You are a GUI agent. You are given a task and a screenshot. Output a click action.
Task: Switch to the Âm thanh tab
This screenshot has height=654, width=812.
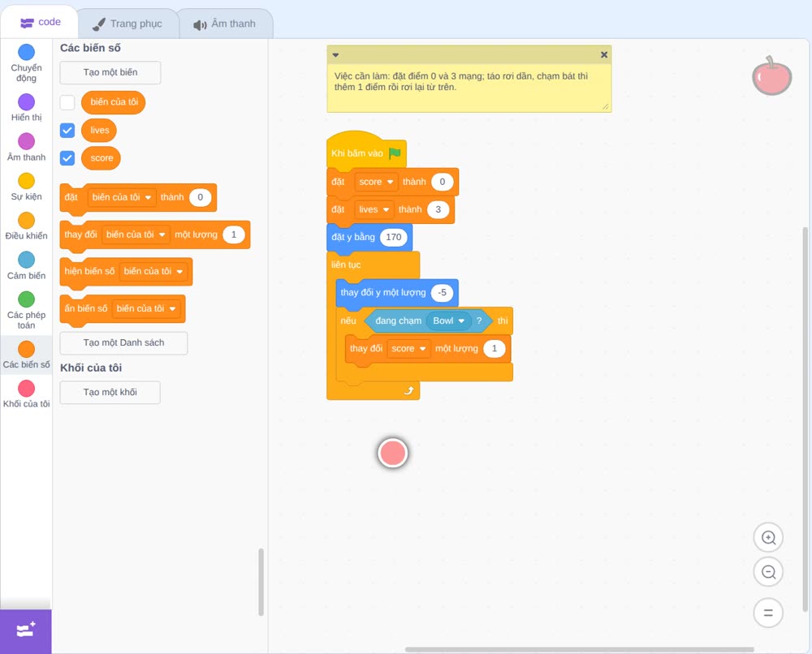tap(225, 24)
